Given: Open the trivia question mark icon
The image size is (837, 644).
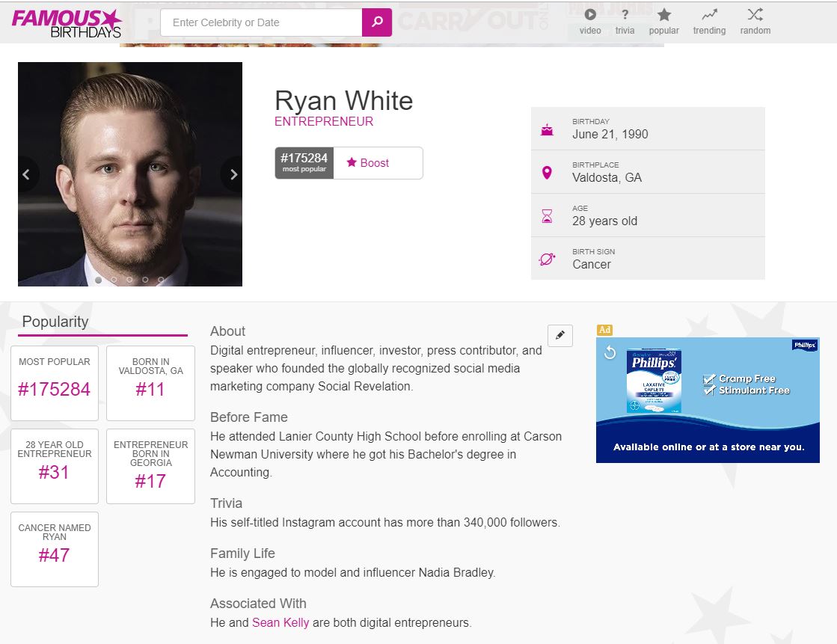Looking at the screenshot, I should click(625, 14).
